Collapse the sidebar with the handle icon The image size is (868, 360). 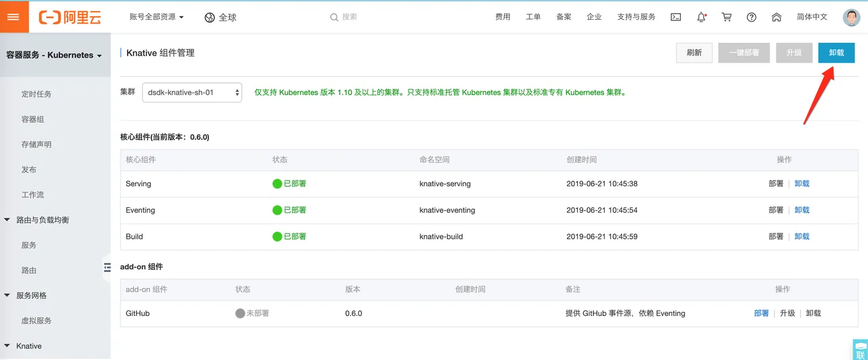pyautogui.click(x=107, y=267)
